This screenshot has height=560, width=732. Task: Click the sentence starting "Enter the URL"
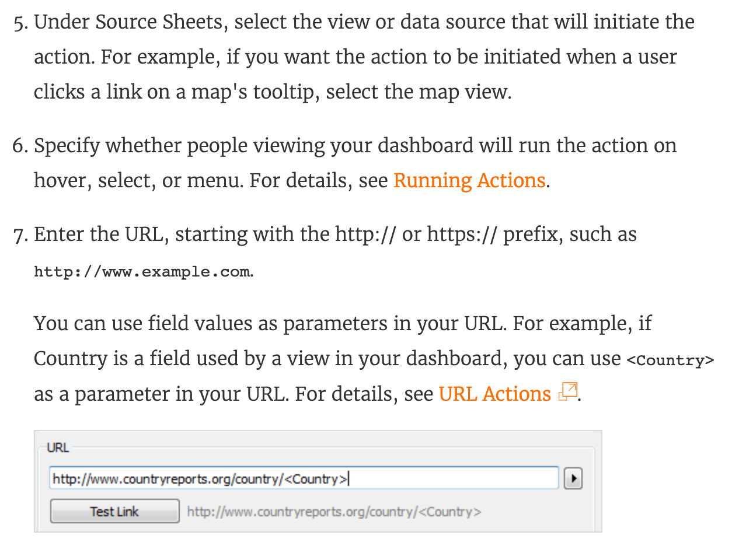(335, 235)
